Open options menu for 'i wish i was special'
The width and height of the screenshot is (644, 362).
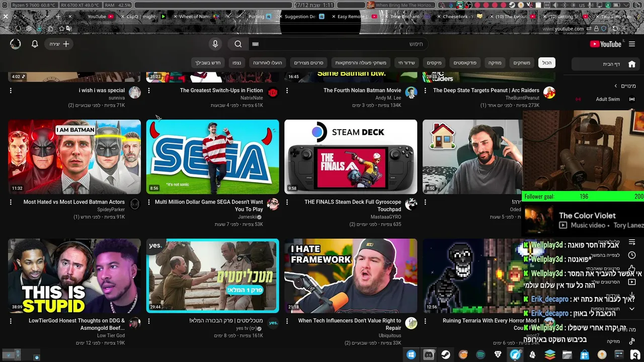(x=11, y=91)
